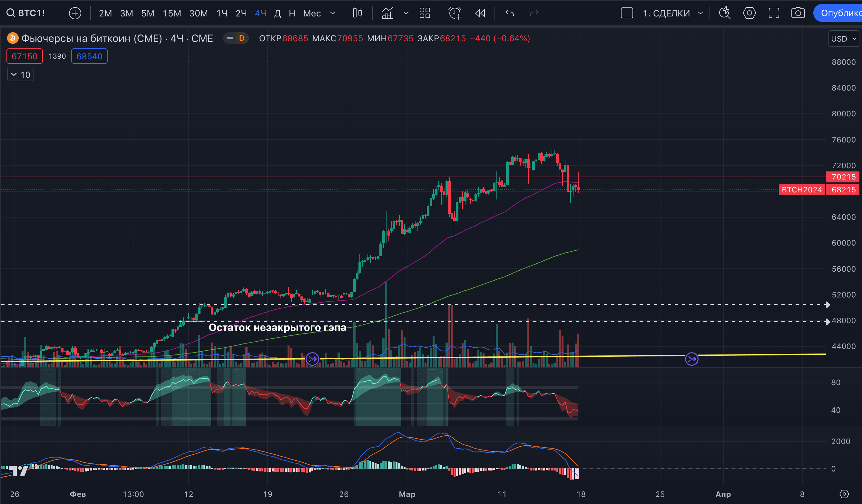Viewport: 862px width, 504px height.
Task: Click the undo arrow
Action: [509, 13]
